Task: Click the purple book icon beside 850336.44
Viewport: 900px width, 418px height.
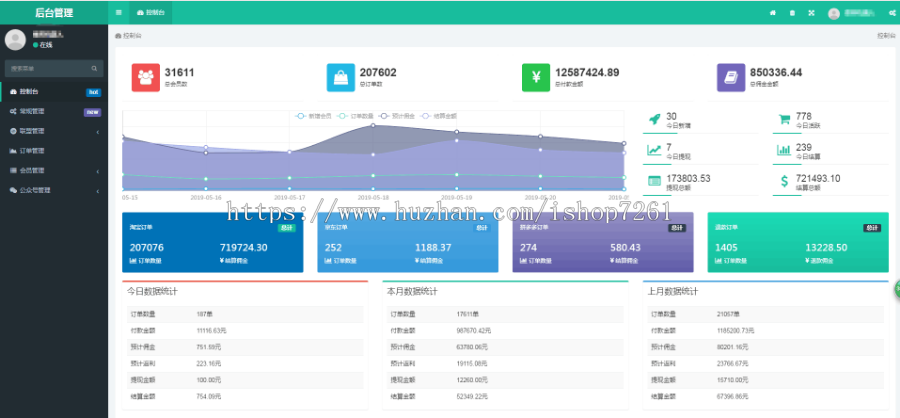Action: pyautogui.click(x=731, y=78)
